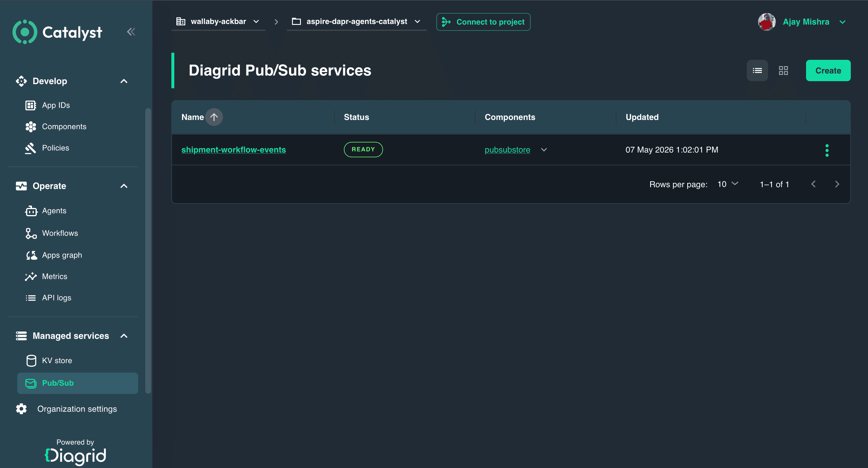Image resolution: width=868 pixels, height=468 pixels.
Task: Toggle Name column sort direction arrow
Action: point(214,117)
